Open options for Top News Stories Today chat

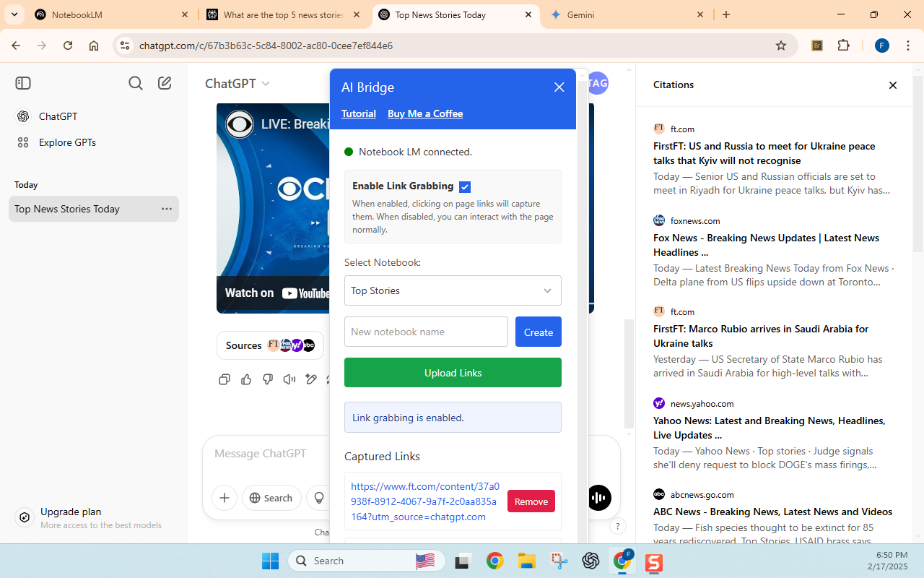[x=167, y=209]
